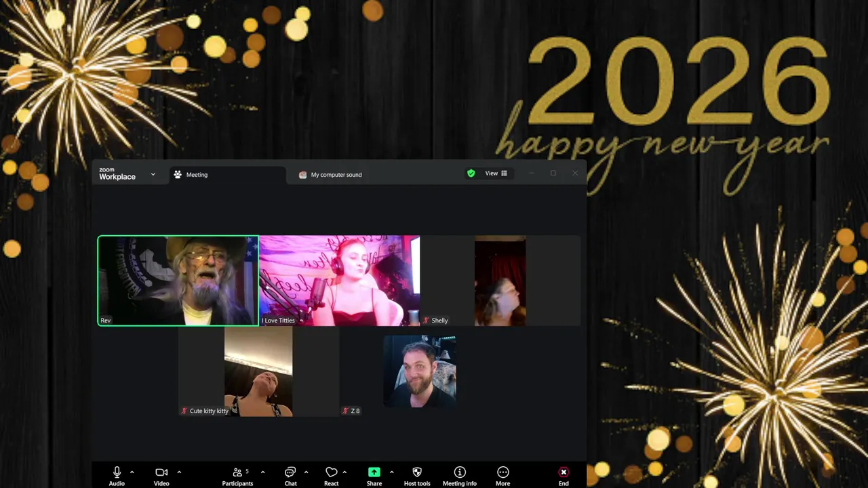Close the Zoom meeting window
This screenshot has height=488, width=868.
[575, 174]
